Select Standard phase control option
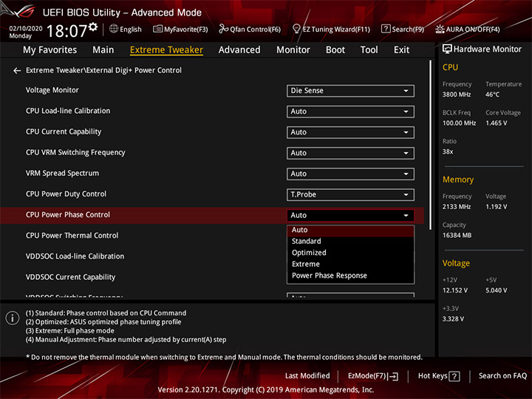Image resolution: width=532 pixels, height=399 pixels. click(350, 241)
